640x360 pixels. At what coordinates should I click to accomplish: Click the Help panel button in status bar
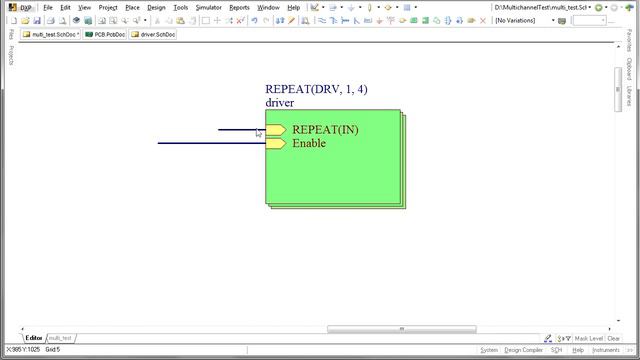tap(578, 350)
